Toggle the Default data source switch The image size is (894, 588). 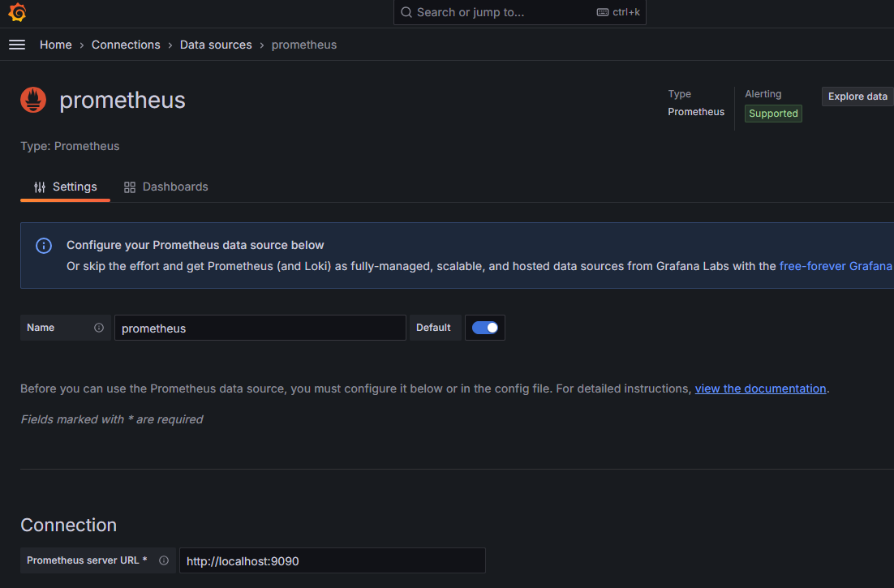click(484, 328)
